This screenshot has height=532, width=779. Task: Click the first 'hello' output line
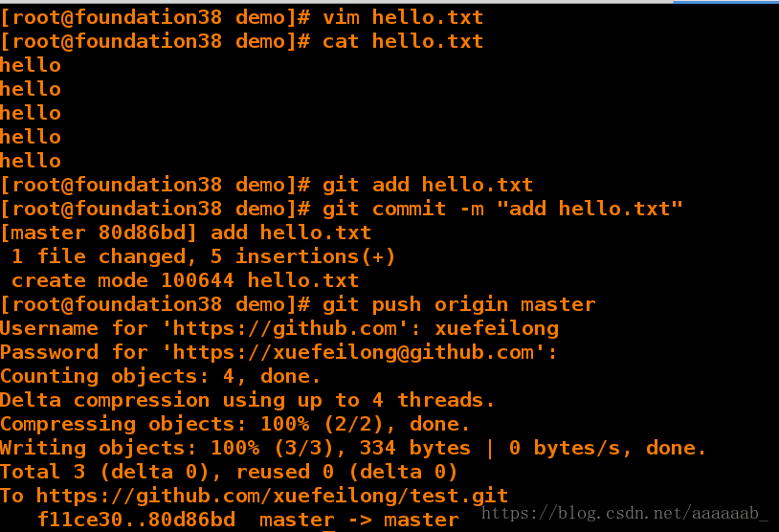tap(31, 65)
